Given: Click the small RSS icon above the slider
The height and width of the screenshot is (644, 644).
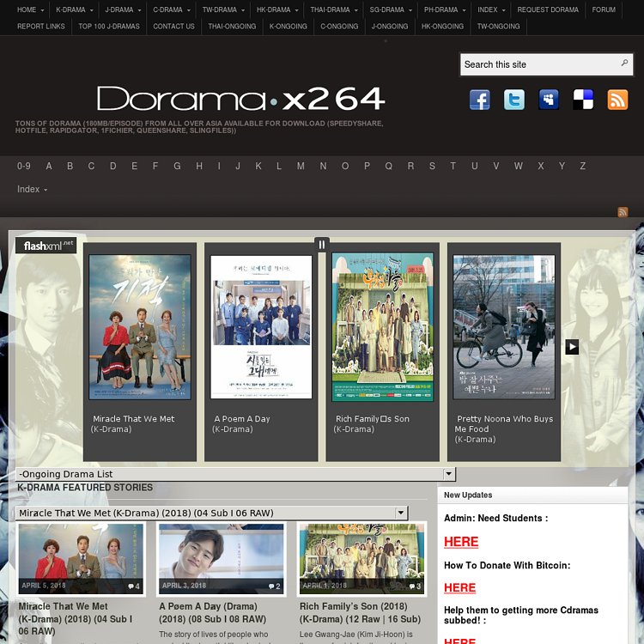Looking at the screenshot, I should pyautogui.click(x=623, y=212).
